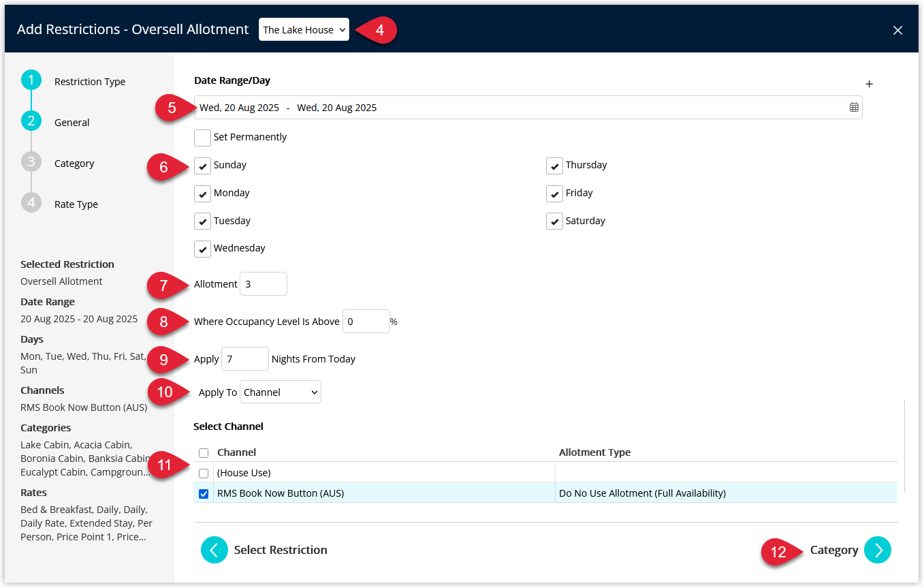
Task: Select step 1 Restriction Type
Action: 31,80
